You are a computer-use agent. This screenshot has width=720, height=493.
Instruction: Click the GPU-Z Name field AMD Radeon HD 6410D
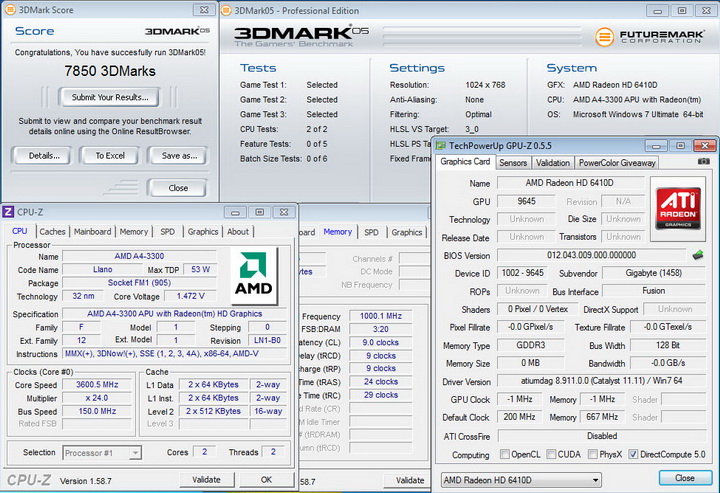pyautogui.click(x=570, y=183)
